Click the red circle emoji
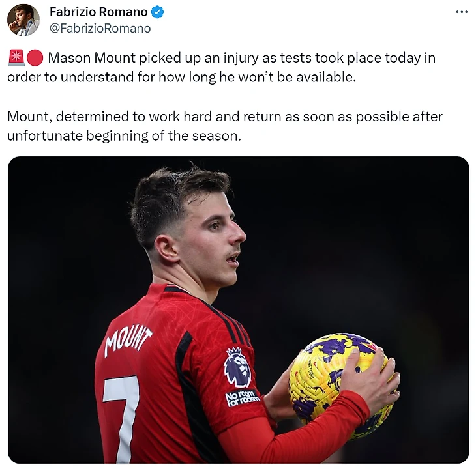Viewport: 476px width, 469px height. 35,58
